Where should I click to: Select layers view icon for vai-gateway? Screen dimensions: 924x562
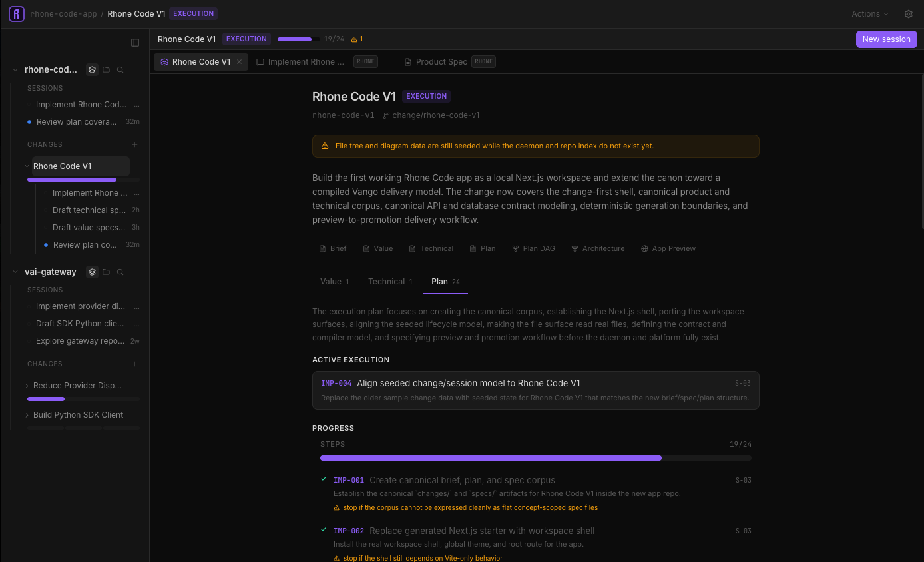(93, 272)
